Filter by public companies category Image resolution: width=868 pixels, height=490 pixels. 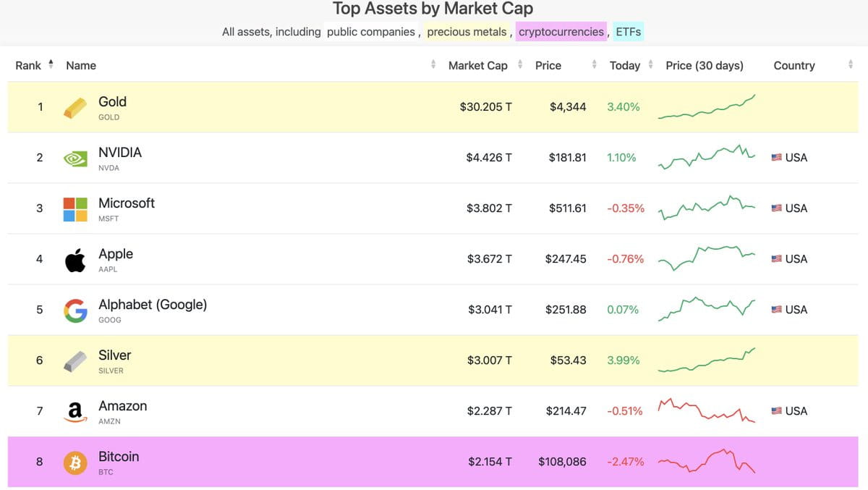pyautogui.click(x=370, y=32)
